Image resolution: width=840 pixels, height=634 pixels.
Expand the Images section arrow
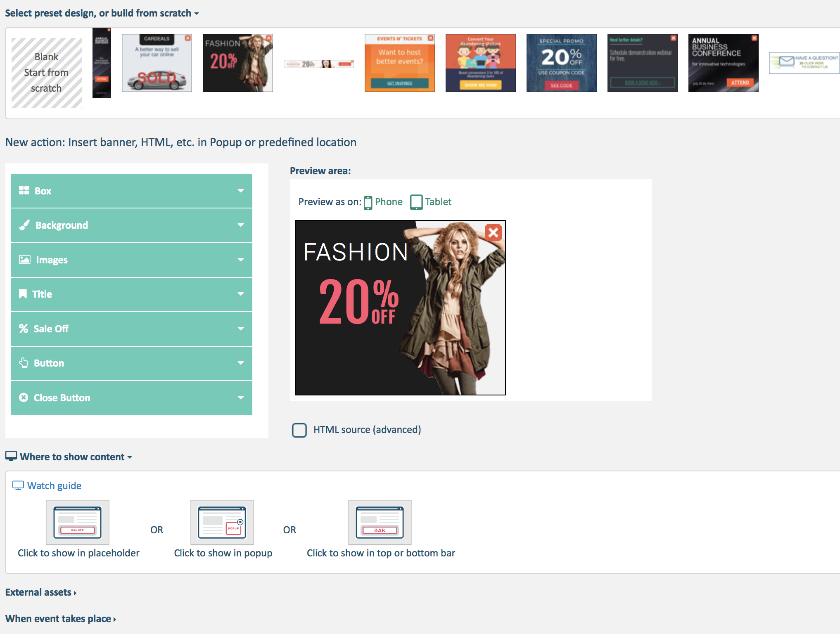241,260
